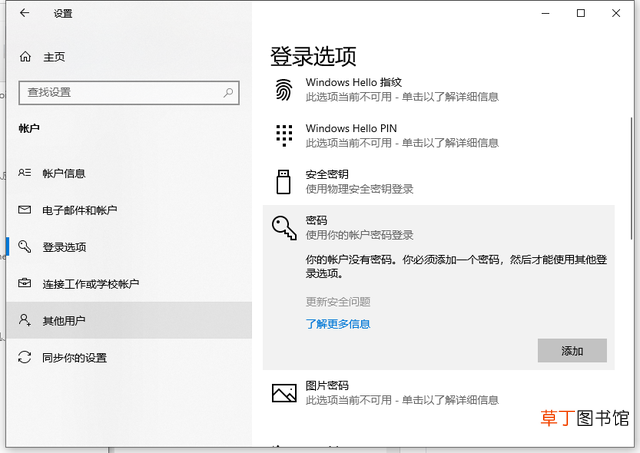The image size is (640, 453).
Task: Click 更新安全问题 link
Action: click(338, 302)
